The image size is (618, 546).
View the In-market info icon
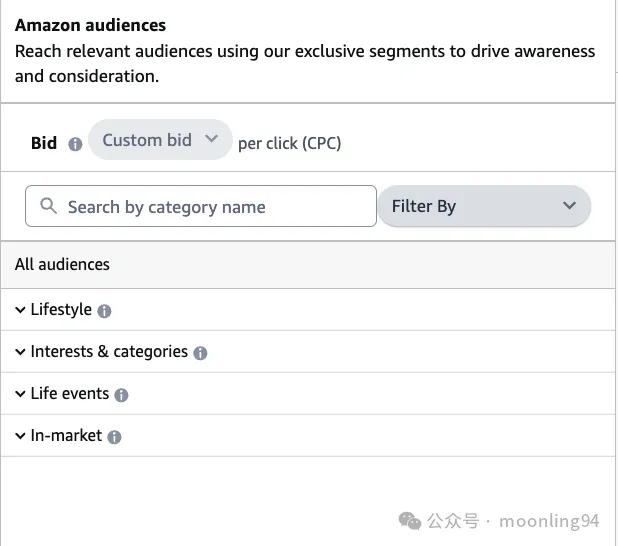pyautogui.click(x=114, y=437)
